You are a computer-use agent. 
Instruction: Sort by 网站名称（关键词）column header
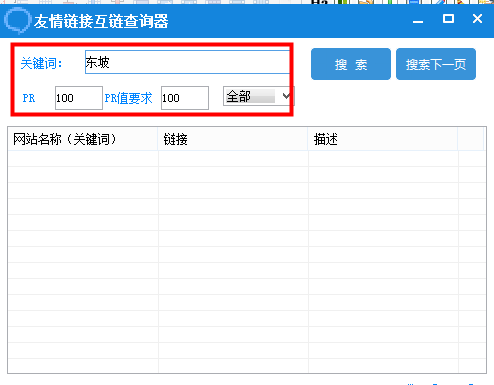point(83,139)
